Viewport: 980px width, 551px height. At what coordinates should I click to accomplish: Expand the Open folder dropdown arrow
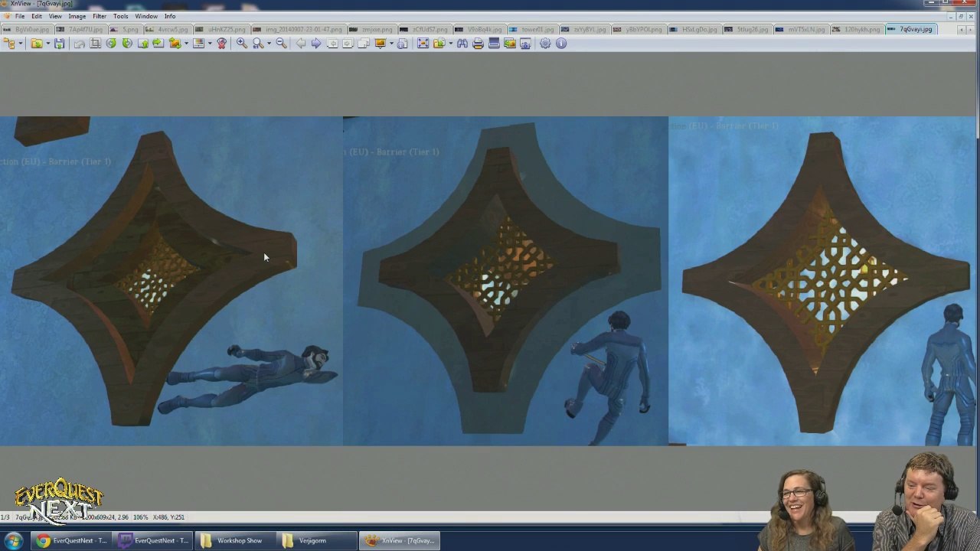tap(48, 44)
